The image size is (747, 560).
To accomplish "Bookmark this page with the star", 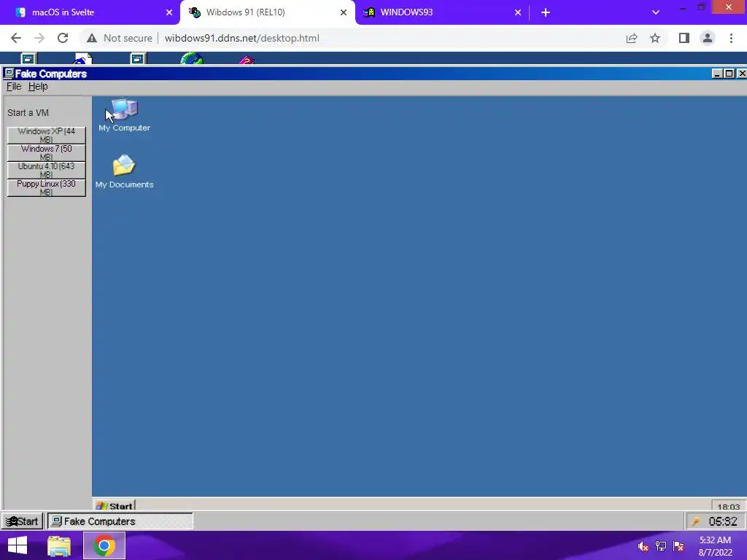I will pyautogui.click(x=655, y=38).
